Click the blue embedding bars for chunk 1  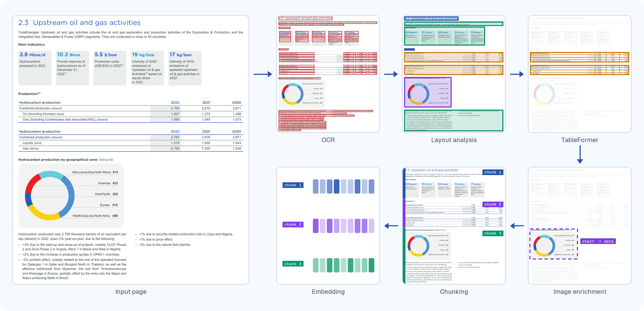[343, 186]
